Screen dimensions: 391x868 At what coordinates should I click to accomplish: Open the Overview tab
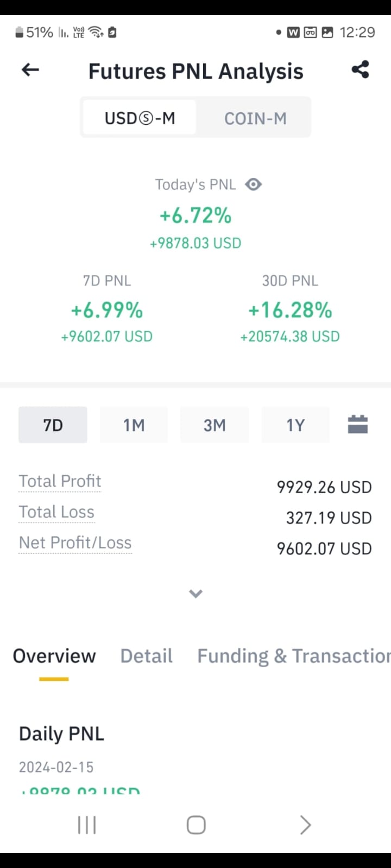[x=54, y=656]
